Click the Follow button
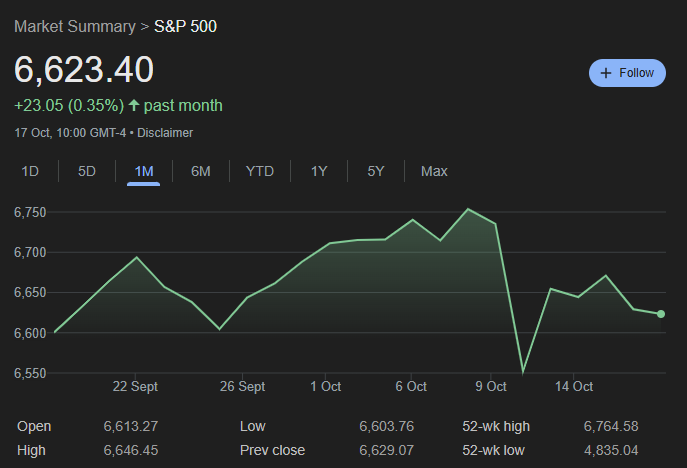The height and width of the screenshot is (468, 687). [x=627, y=73]
